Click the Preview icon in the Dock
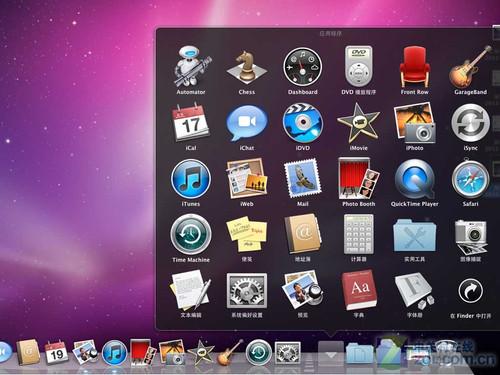 (x=85, y=352)
